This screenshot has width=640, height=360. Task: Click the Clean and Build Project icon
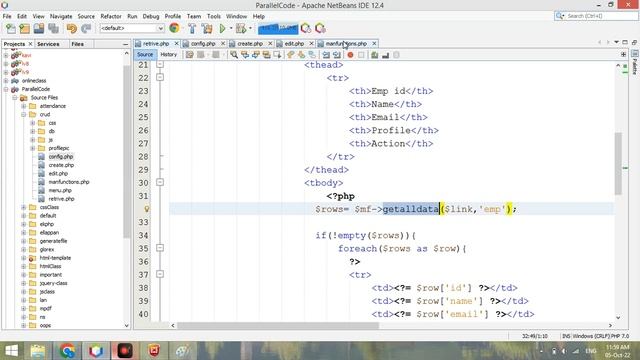click(207, 28)
